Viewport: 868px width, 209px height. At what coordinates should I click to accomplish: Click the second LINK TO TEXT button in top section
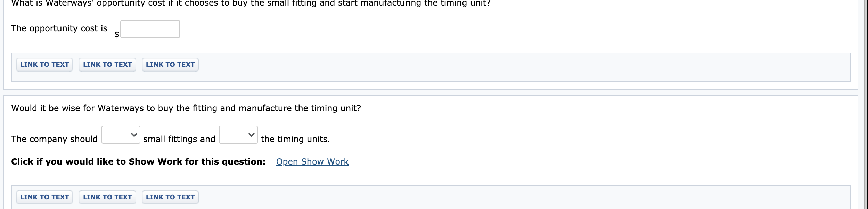(107, 64)
